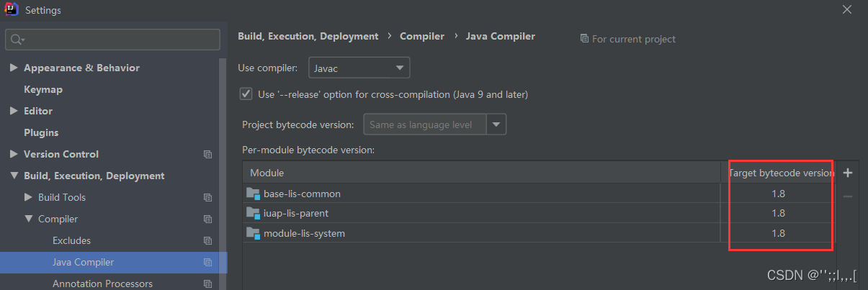This screenshot has height=290, width=868.
Task: Click the plus icon to add module
Action: point(848,173)
